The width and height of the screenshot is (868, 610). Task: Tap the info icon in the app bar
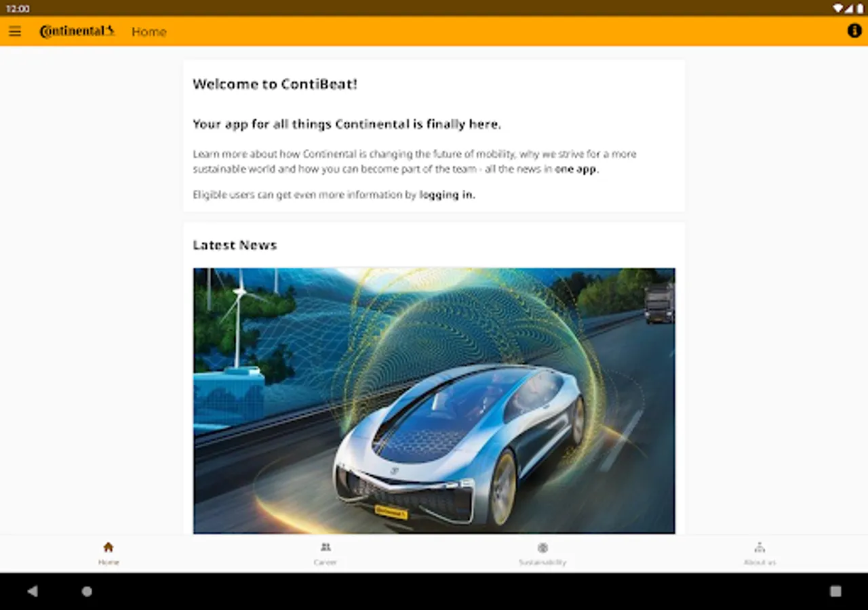coord(854,30)
